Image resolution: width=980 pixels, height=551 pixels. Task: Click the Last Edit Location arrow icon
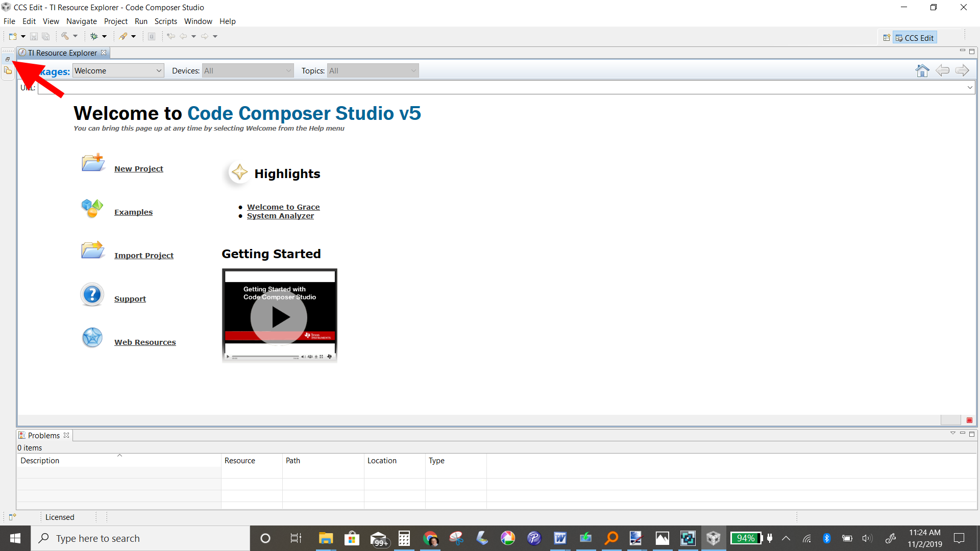click(x=171, y=36)
